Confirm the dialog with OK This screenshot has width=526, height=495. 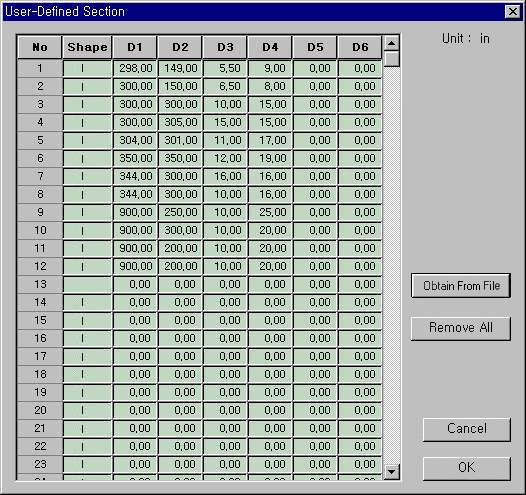tap(467, 468)
